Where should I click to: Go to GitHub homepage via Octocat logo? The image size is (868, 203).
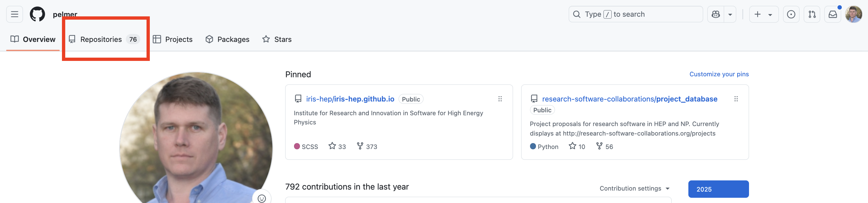click(x=37, y=14)
